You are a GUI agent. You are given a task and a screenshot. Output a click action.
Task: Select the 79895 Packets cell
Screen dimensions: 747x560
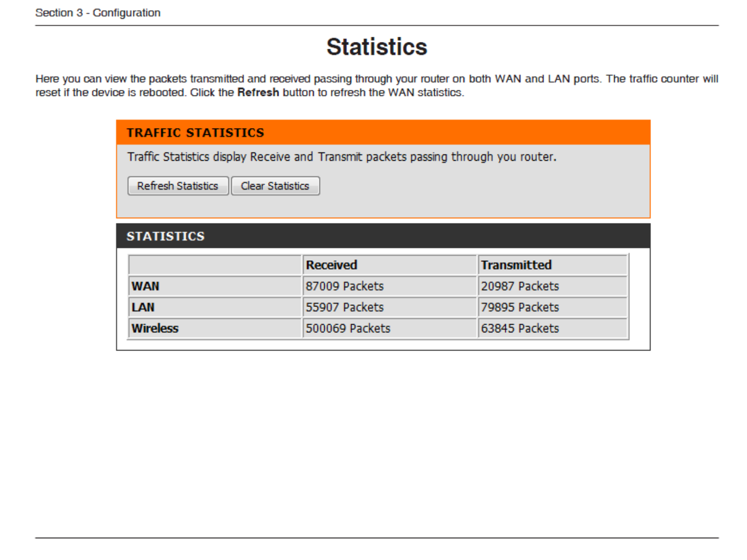tap(553, 307)
